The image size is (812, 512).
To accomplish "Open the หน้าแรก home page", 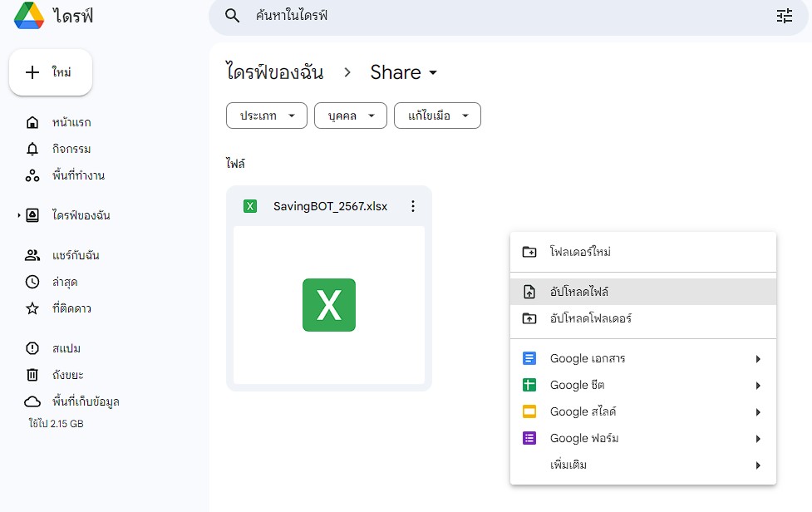I will point(71,122).
